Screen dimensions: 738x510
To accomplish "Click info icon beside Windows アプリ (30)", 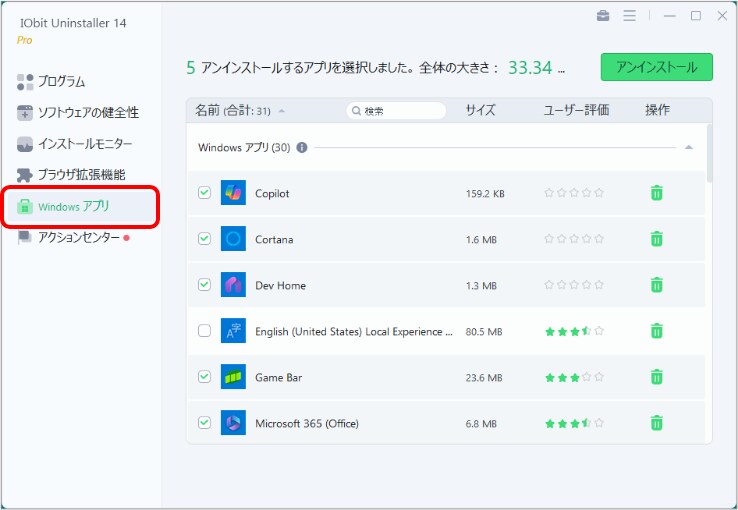I will [302, 148].
